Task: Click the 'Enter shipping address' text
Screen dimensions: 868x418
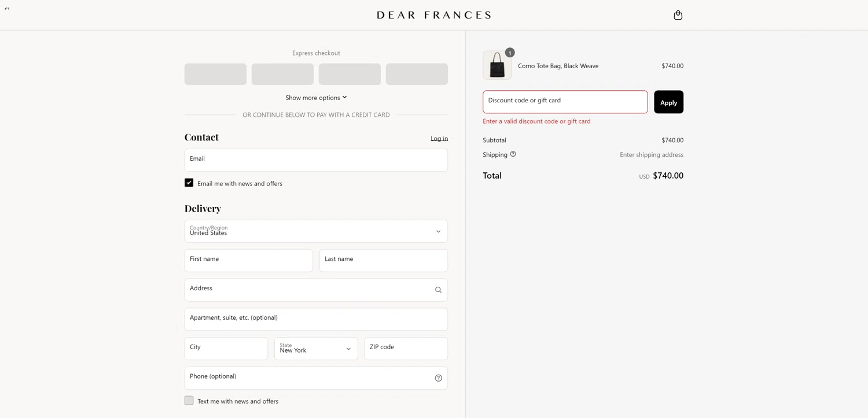Action: 652,155
